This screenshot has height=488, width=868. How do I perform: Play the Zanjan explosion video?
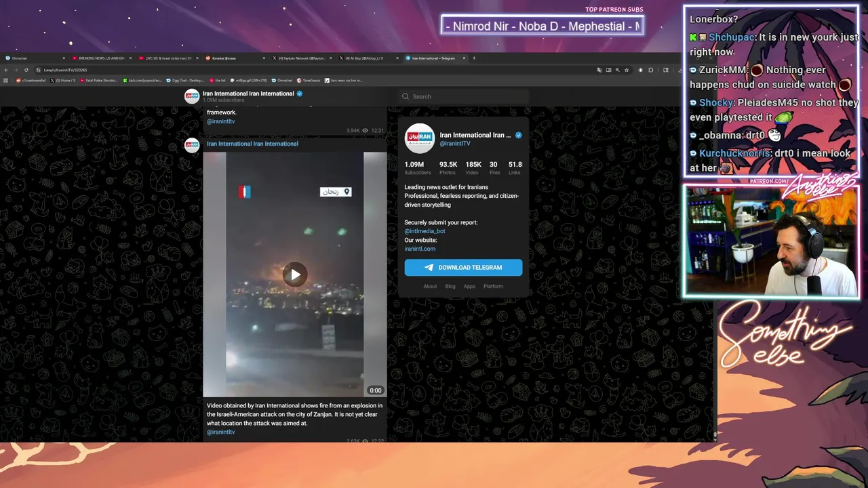point(295,274)
